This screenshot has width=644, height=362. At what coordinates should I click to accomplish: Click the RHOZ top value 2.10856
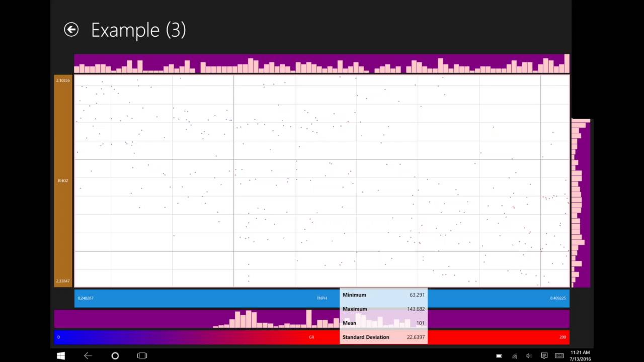tap(63, 80)
